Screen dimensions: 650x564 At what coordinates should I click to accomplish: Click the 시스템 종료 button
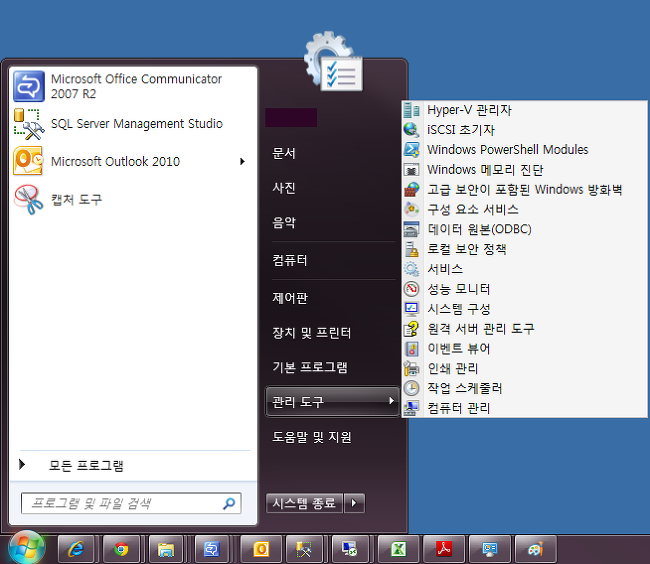click(304, 503)
